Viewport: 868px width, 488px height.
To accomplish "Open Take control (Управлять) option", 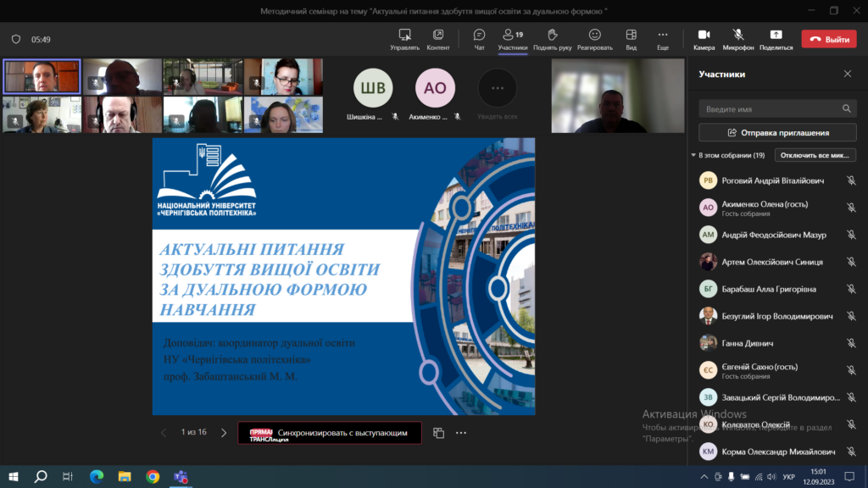I will point(404,39).
